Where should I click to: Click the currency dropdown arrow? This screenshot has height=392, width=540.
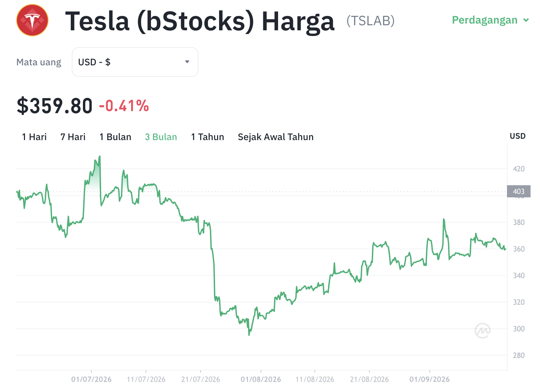point(187,62)
